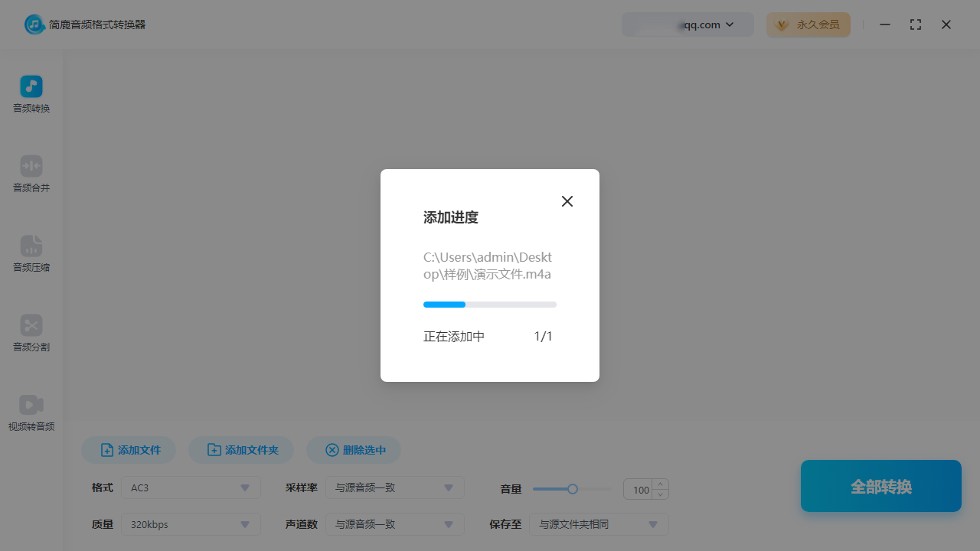Click the 添加文件 add-file icon button
980x551 pixels.
tap(107, 450)
